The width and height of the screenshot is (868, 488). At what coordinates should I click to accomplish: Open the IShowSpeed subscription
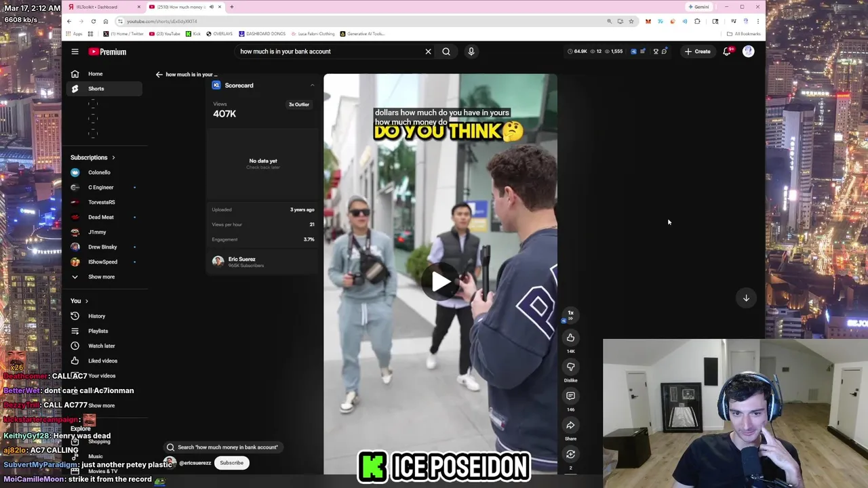(x=104, y=262)
